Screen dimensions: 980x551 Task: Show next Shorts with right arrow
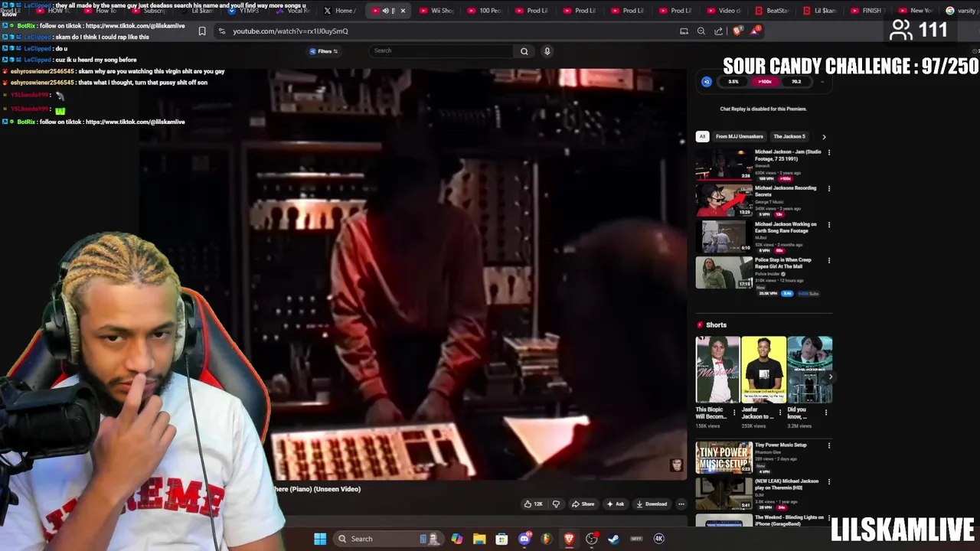tap(830, 377)
